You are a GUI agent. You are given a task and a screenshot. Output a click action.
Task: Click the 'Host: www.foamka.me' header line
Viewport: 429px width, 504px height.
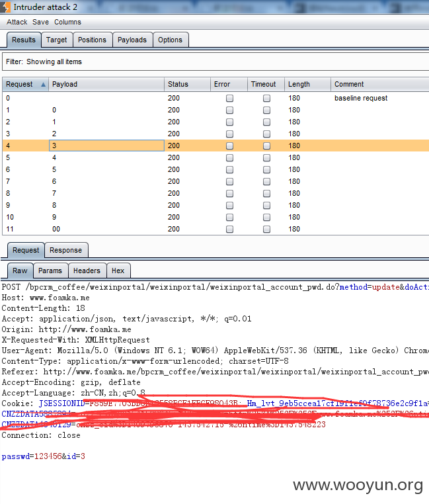coord(46,298)
